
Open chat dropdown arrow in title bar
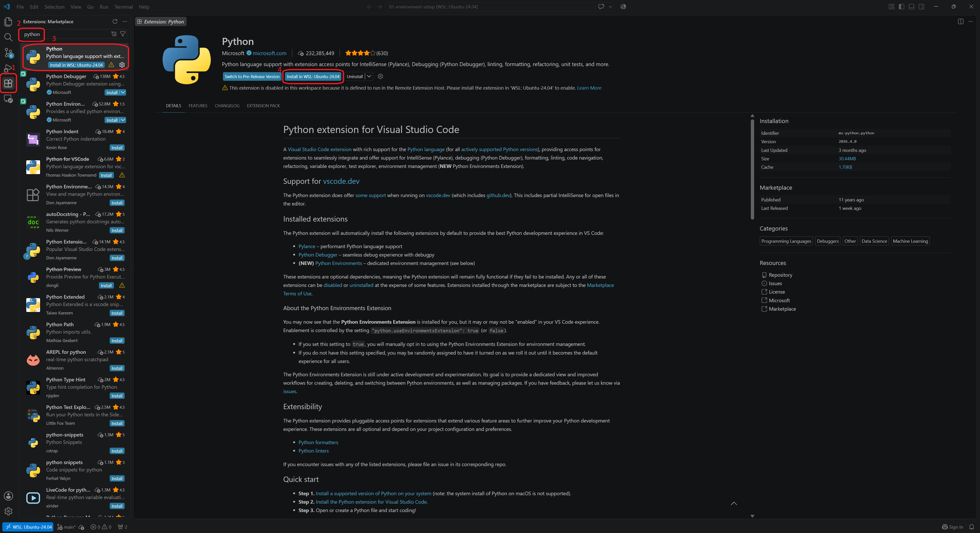click(x=610, y=7)
